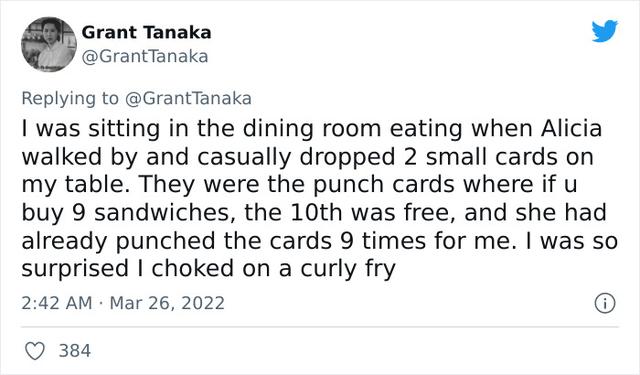Click 'punch cards' in the tweet body
The image size is (640, 375).
click(383, 184)
